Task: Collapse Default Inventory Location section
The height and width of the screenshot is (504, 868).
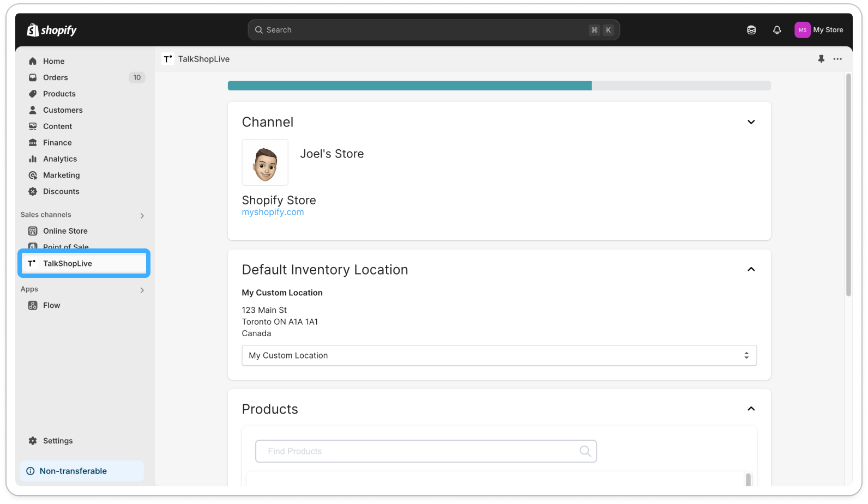Action: click(x=751, y=269)
